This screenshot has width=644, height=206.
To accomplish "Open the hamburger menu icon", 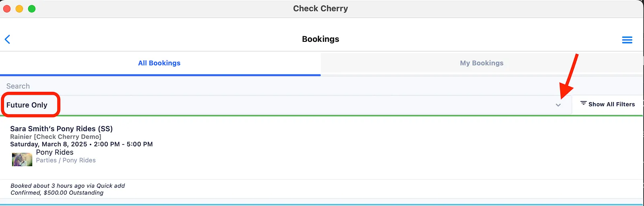I will (627, 40).
